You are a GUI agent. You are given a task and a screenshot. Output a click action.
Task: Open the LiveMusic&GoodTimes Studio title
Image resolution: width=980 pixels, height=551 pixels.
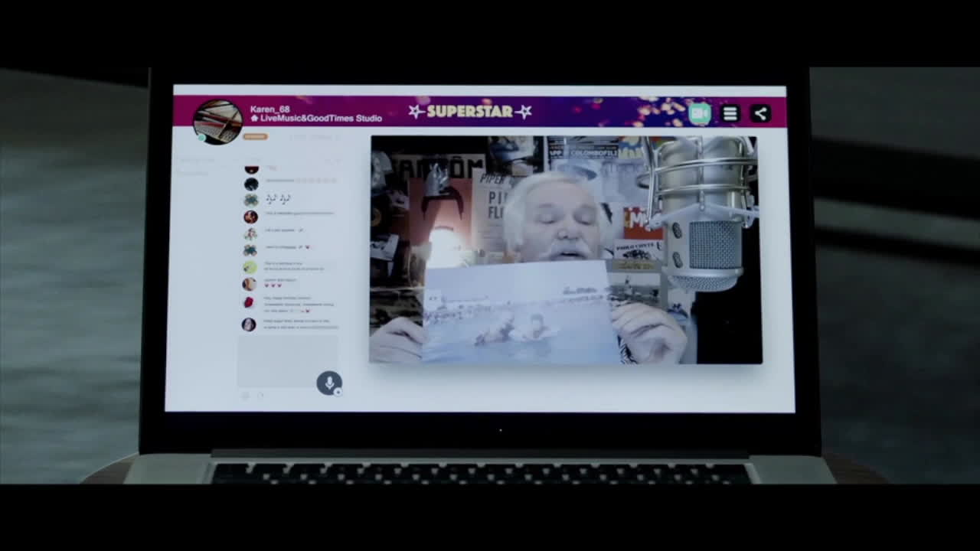[x=321, y=119]
